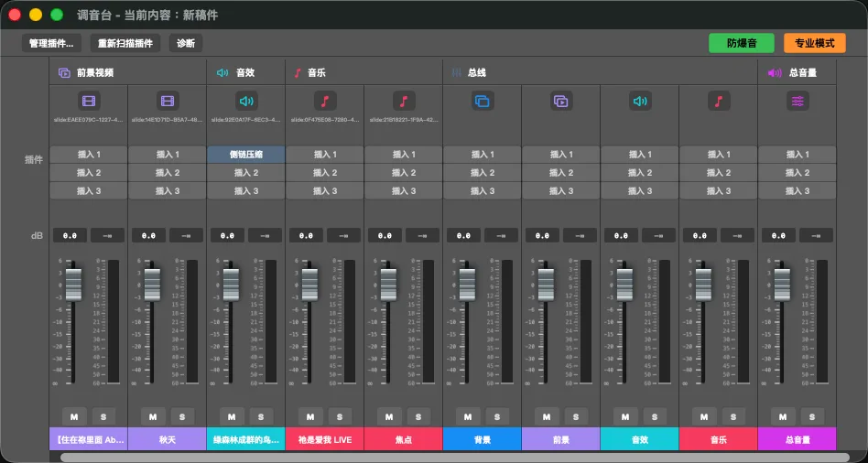The width and height of the screenshot is (868, 463).
Task: Click the 总线 group header fader icon
Action: click(x=456, y=72)
